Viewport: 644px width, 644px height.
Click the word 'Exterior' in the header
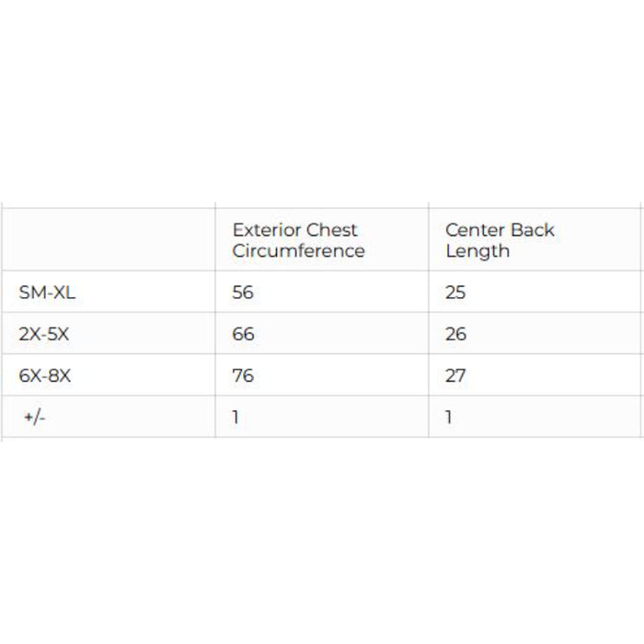268,230
